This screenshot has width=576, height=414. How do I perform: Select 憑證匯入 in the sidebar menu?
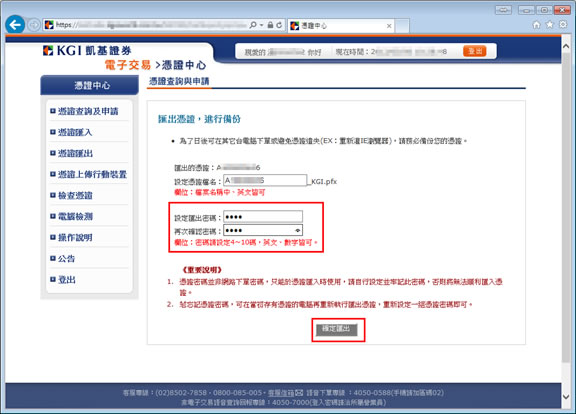click(75, 132)
